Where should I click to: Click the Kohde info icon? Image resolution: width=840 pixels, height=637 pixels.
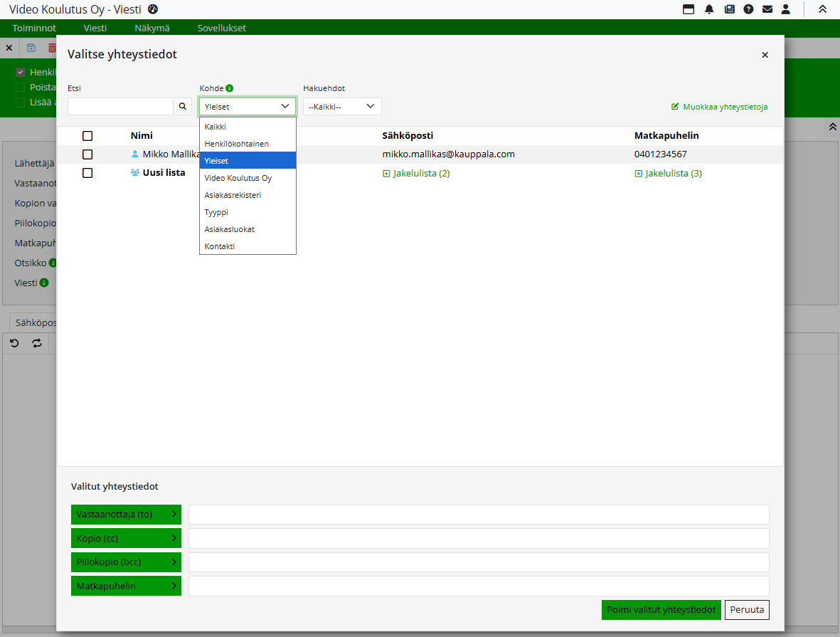[230, 88]
